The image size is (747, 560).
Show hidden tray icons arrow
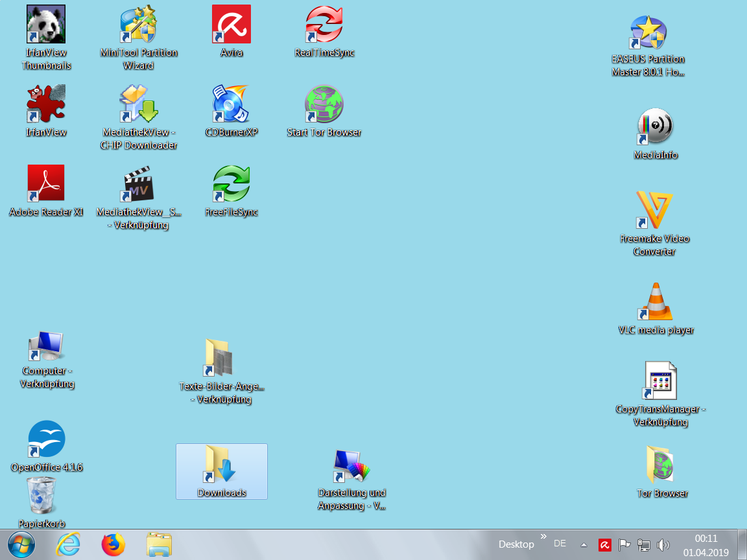click(x=584, y=544)
